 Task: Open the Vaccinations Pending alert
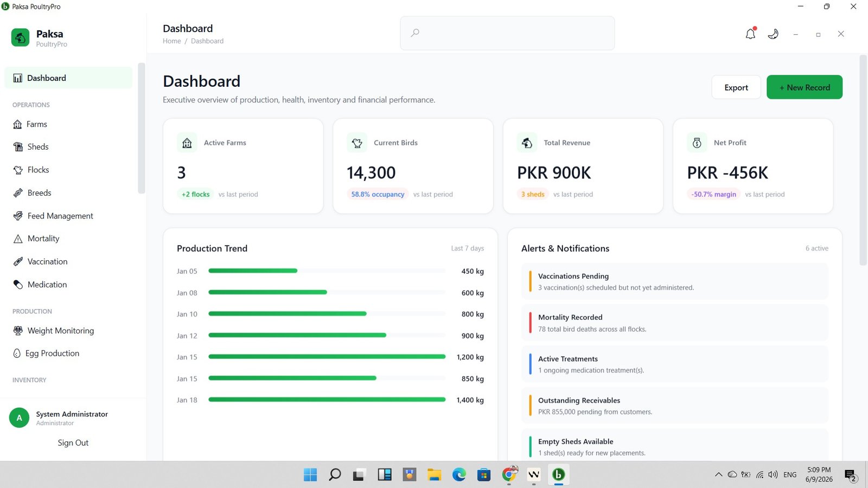675,281
